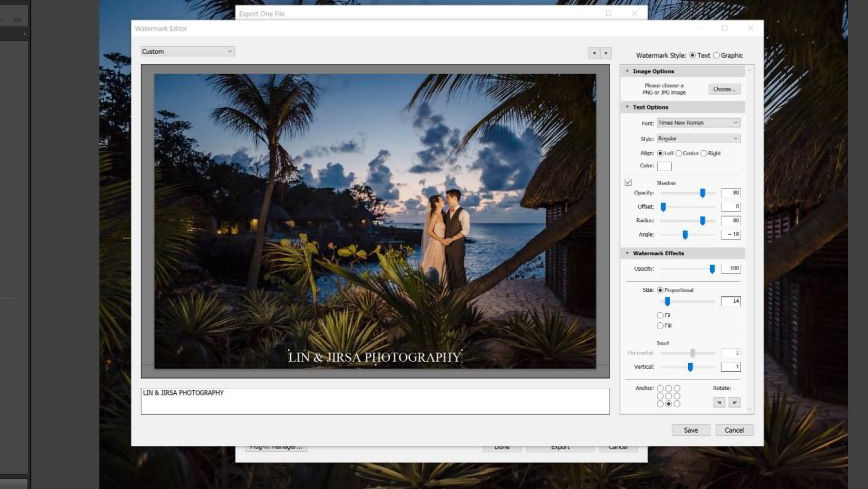Viewport: 868px width, 489px height.
Task: Save the watermark preset
Action: point(691,430)
